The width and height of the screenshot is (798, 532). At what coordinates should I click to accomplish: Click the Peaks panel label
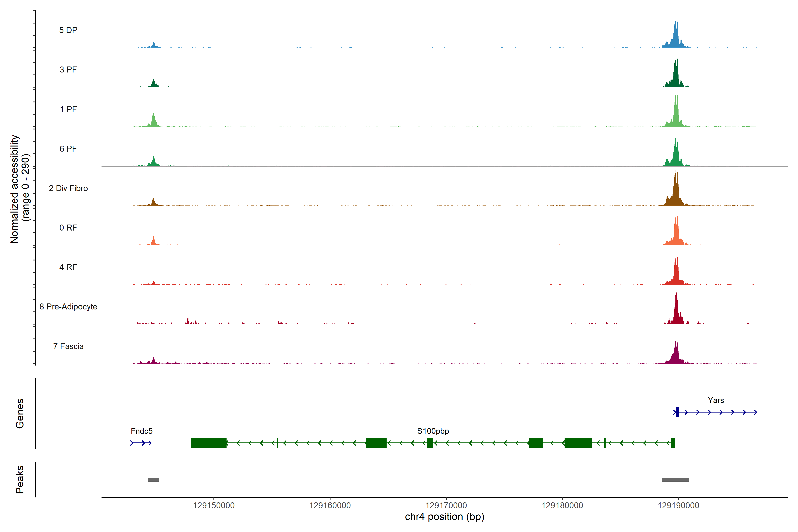(x=20, y=479)
